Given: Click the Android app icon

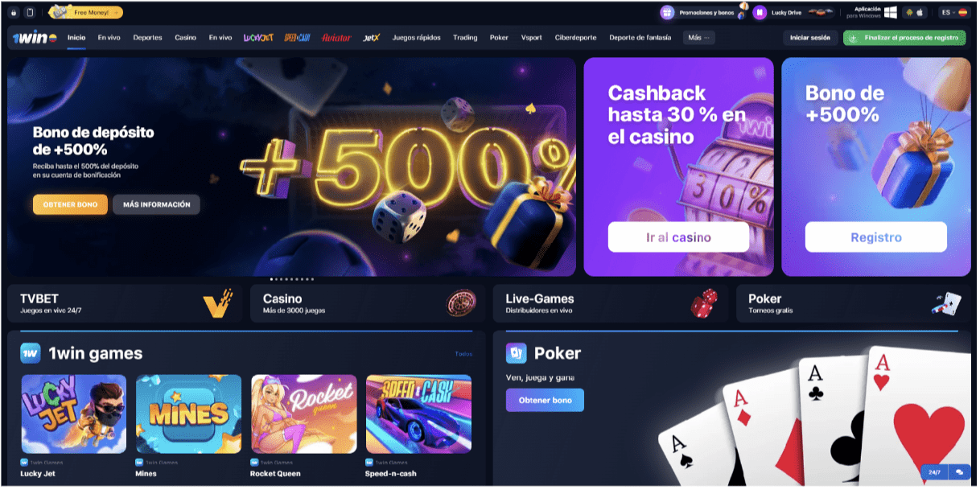Looking at the screenshot, I should 909,13.
